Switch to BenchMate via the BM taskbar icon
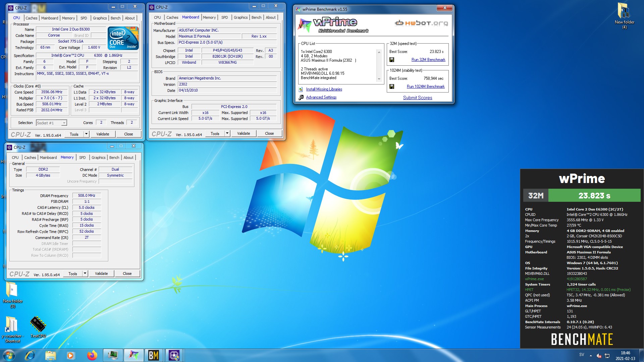The width and height of the screenshot is (644, 362). click(154, 355)
